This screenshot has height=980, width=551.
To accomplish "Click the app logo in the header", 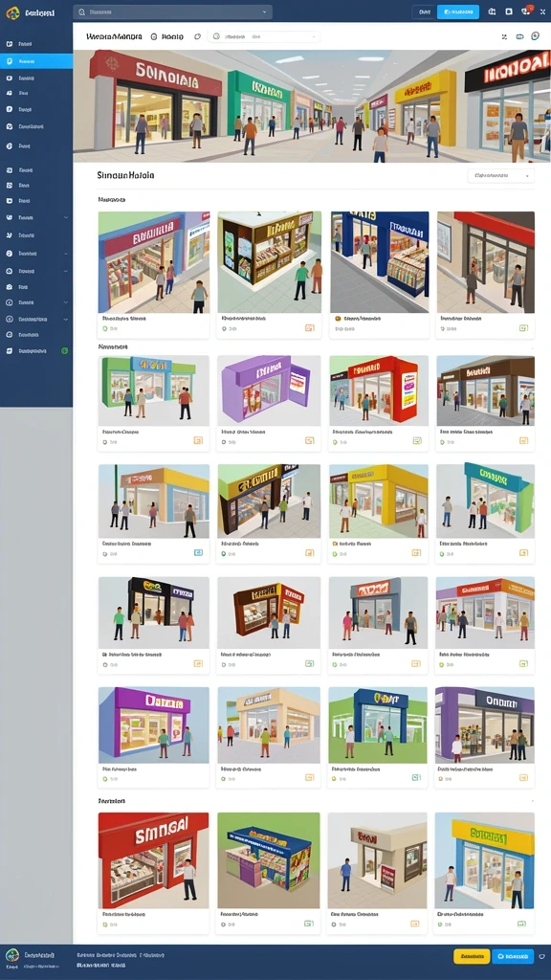I will (12, 11).
